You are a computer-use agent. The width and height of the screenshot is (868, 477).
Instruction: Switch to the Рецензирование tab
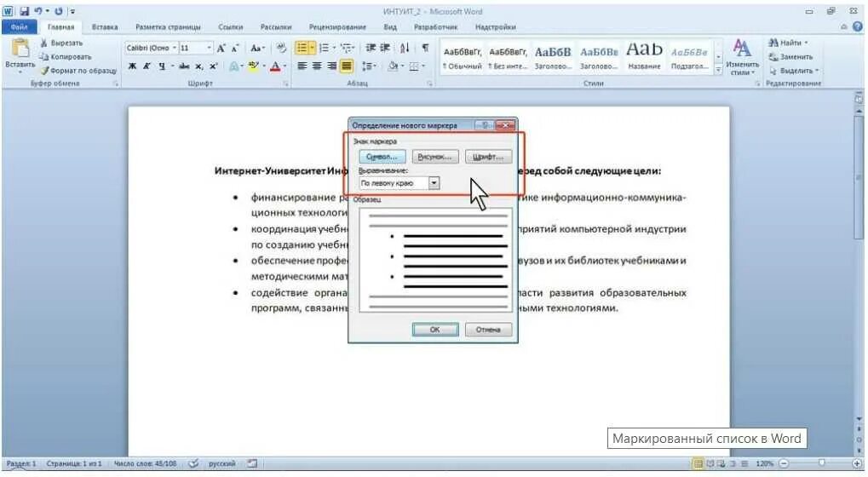tap(337, 26)
